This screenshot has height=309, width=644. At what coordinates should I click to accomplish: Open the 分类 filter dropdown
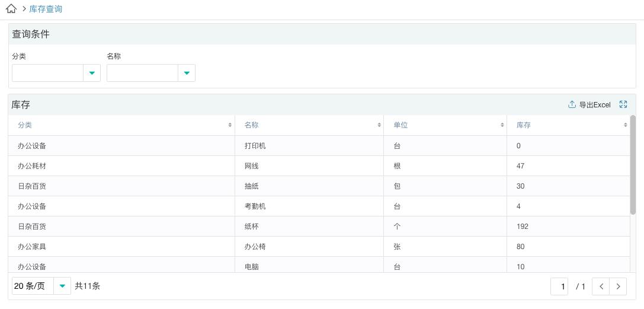[92, 73]
